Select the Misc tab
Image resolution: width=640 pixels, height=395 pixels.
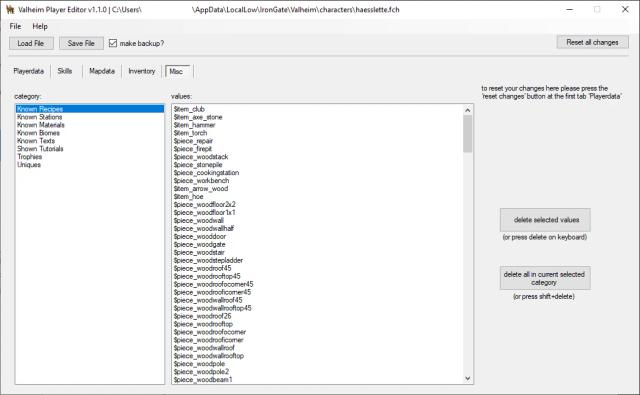(x=177, y=71)
